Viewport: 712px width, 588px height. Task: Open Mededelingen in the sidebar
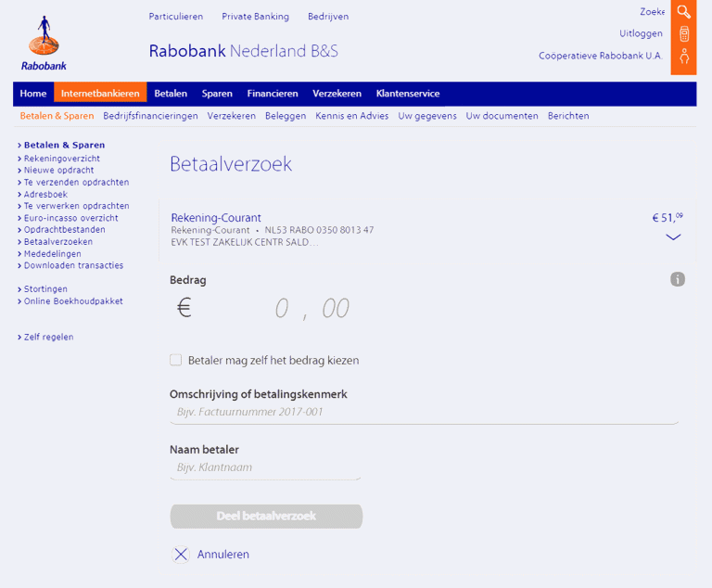click(52, 253)
